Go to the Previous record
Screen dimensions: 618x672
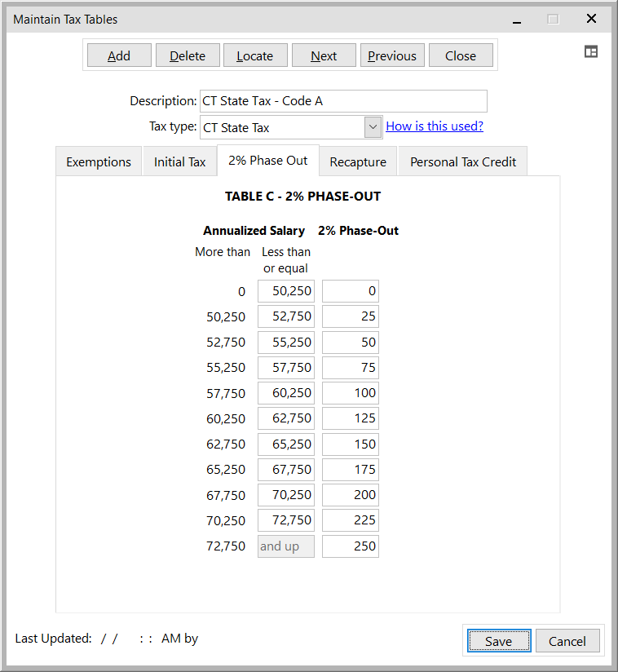tap(391, 55)
